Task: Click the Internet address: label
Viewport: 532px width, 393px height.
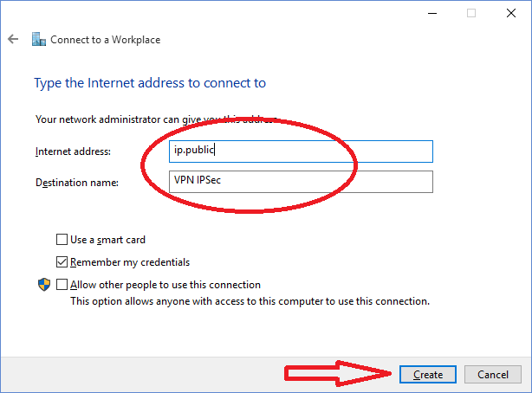Action: click(73, 151)
